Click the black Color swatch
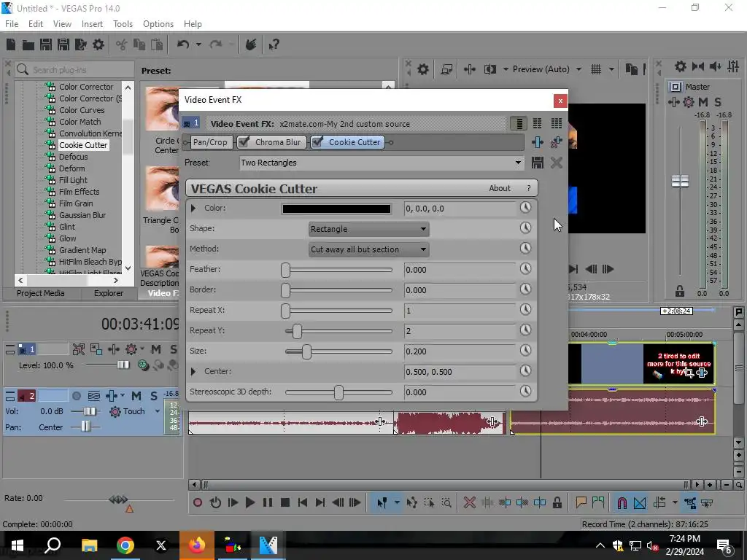The height and width of the screenshot is (560, 747). (336, 209)
